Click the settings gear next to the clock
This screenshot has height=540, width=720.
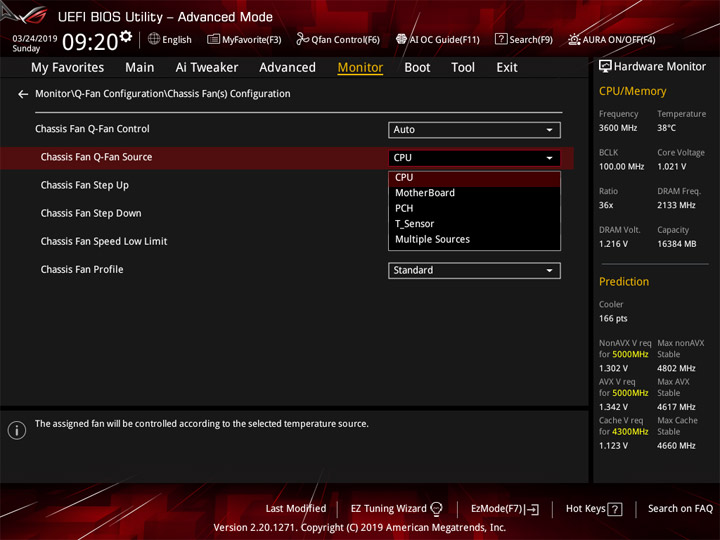pos(126,36)
